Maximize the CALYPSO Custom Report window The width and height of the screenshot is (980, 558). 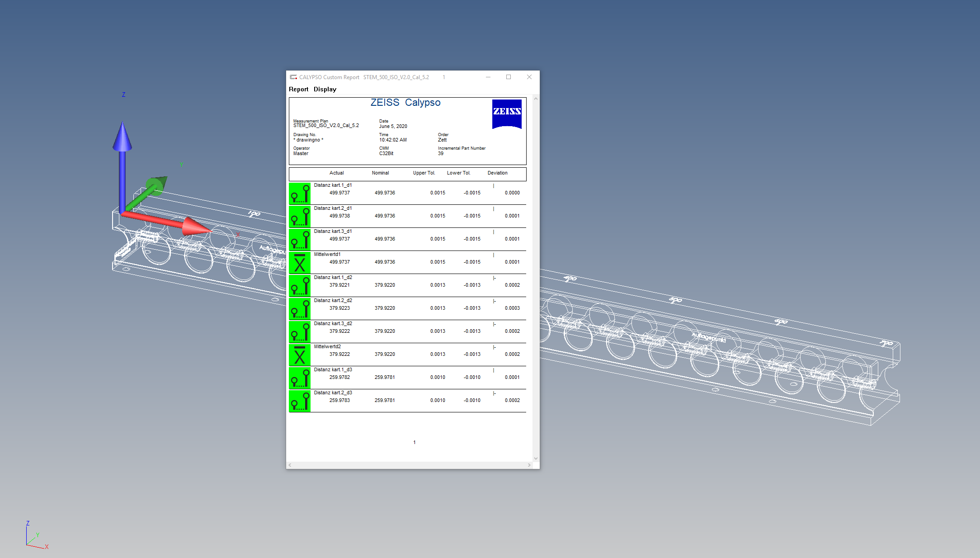coord(509,77)
